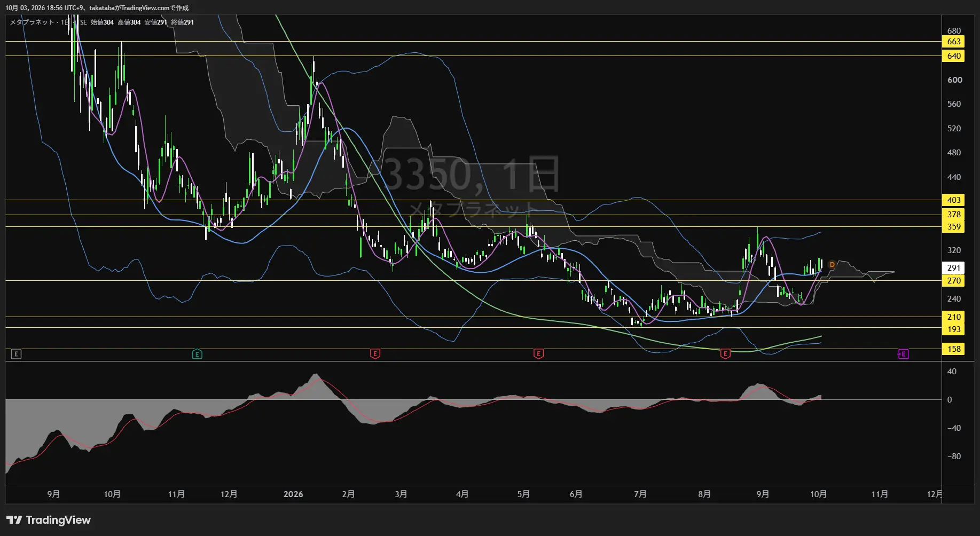The width and height of the screenshot is (980, 536).
Task: Click the gray earnings E marker at far left
Action: pyautogui.click(x=16, y=354)
